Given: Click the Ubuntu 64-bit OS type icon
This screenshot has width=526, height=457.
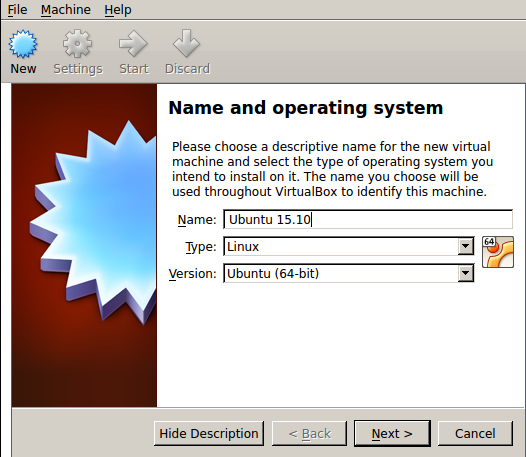Looking at the screenshot, I should click(x=498, y=252).
